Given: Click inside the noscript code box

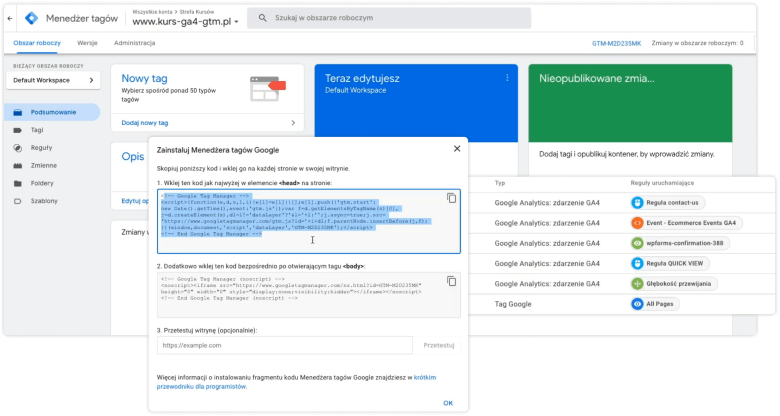Looking at the screenshot, I should coord(308,295).
